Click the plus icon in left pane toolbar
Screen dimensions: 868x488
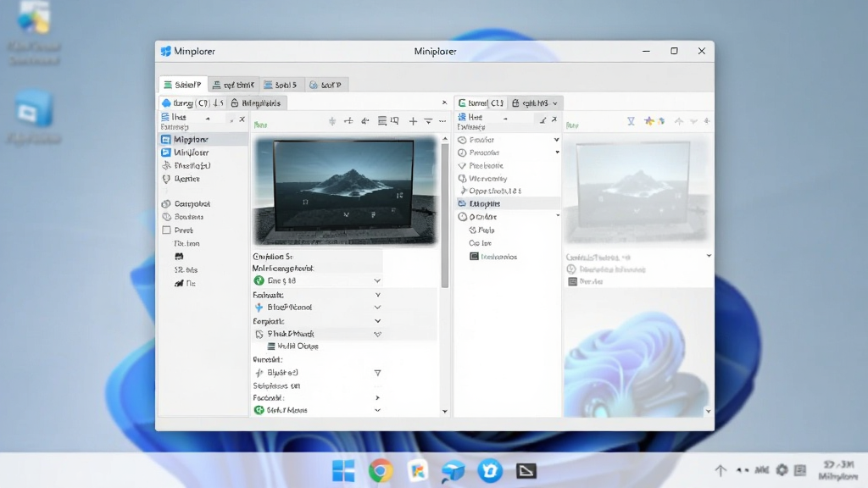pyautogui.click(x=413, y=121)
